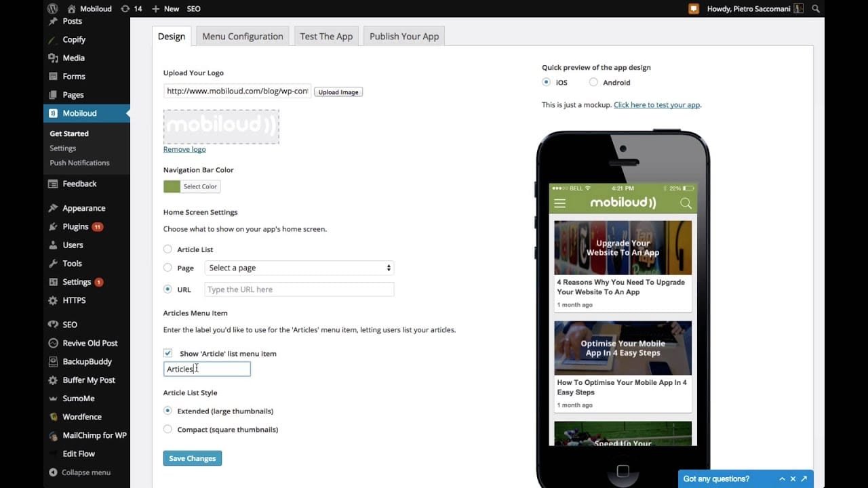Switch to the Menu Configuration tab
This screenshot has height=488, width=868.
pos(243,37)
